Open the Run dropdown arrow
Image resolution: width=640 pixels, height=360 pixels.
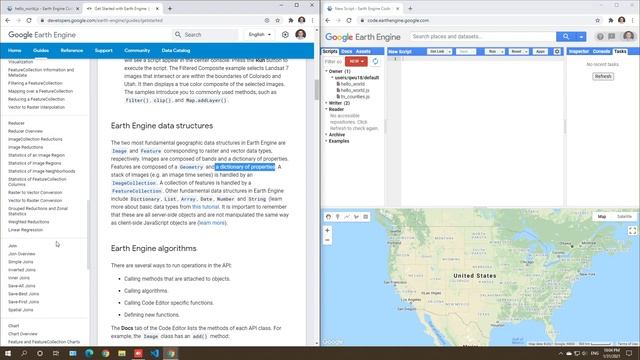click(x=502, y=52)
